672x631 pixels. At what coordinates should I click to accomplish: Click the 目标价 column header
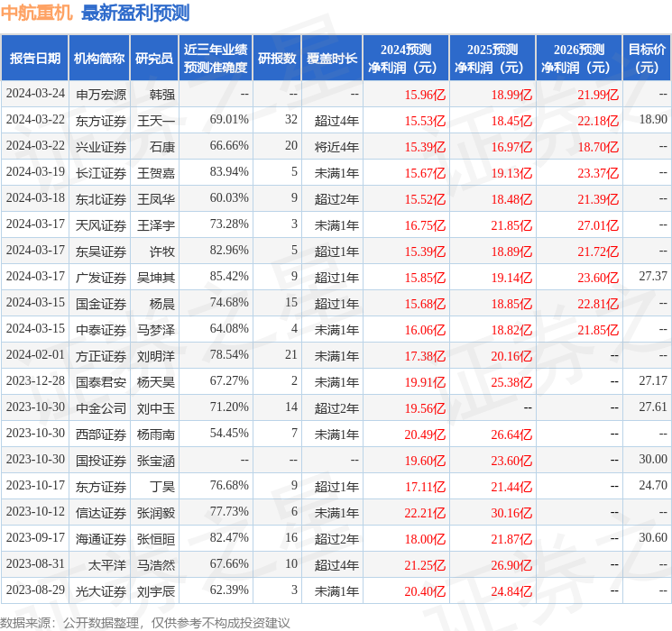[647, 59]
